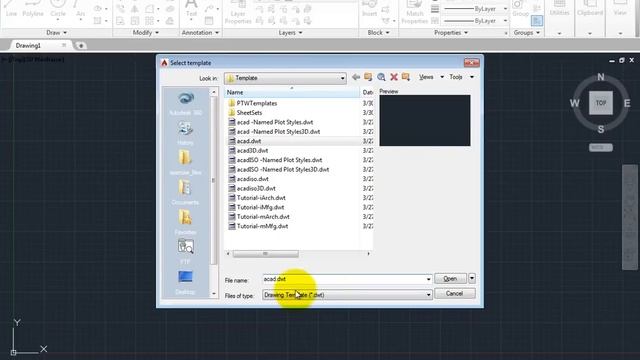Open the Favorites place in sidebar
The image size is (640, 360).
[x=185, y=223]
